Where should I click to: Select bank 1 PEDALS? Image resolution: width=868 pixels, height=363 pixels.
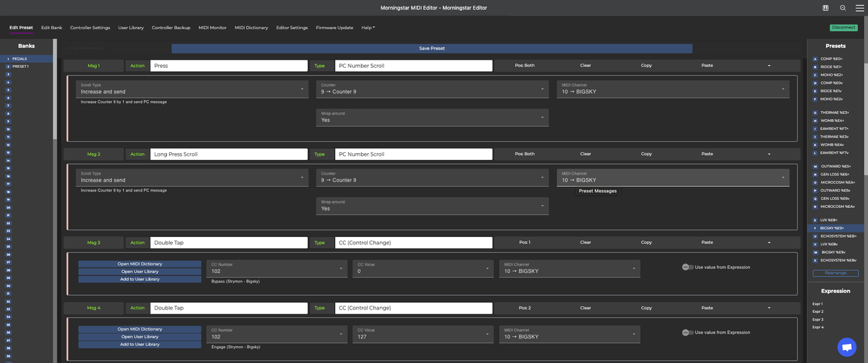tap(20, 59)
